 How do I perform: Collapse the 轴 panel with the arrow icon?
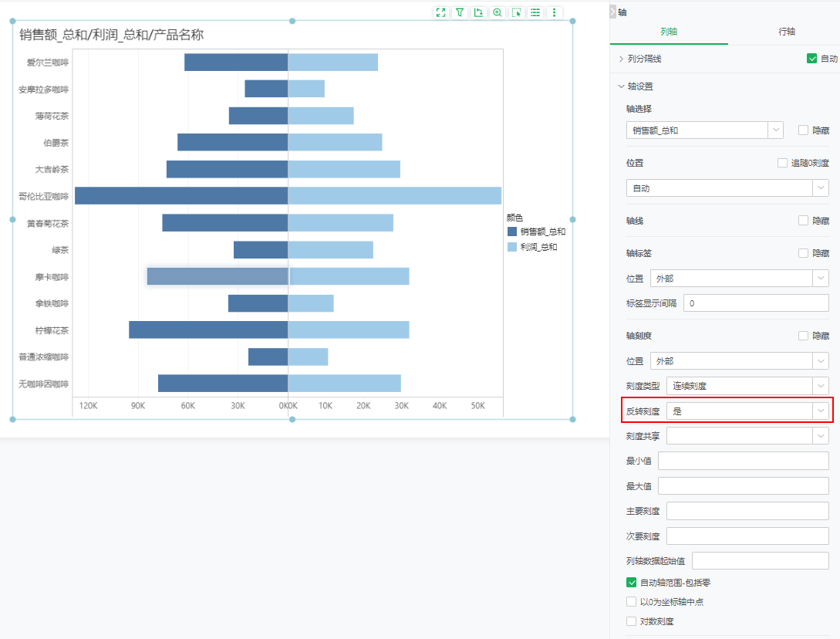613,12
